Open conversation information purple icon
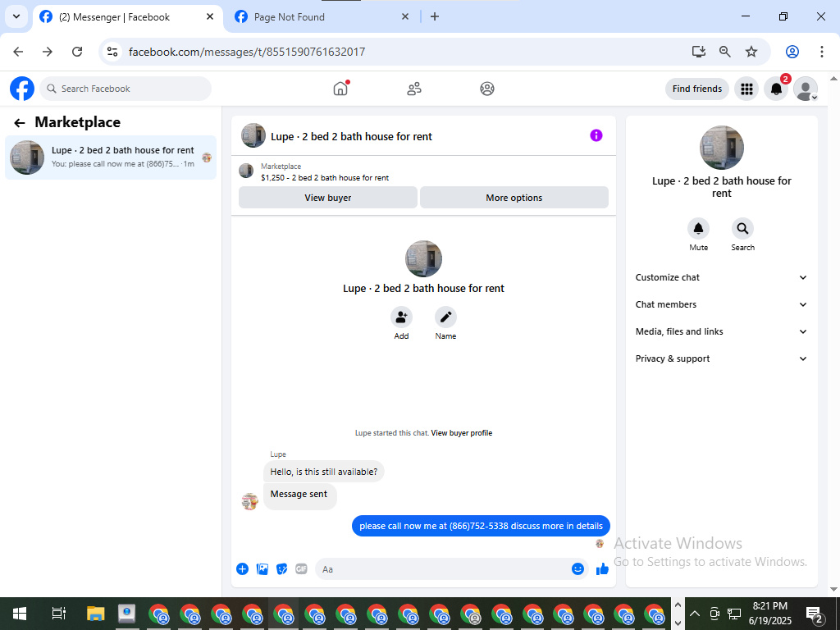840x630 pixels. [x=596, y=135]
